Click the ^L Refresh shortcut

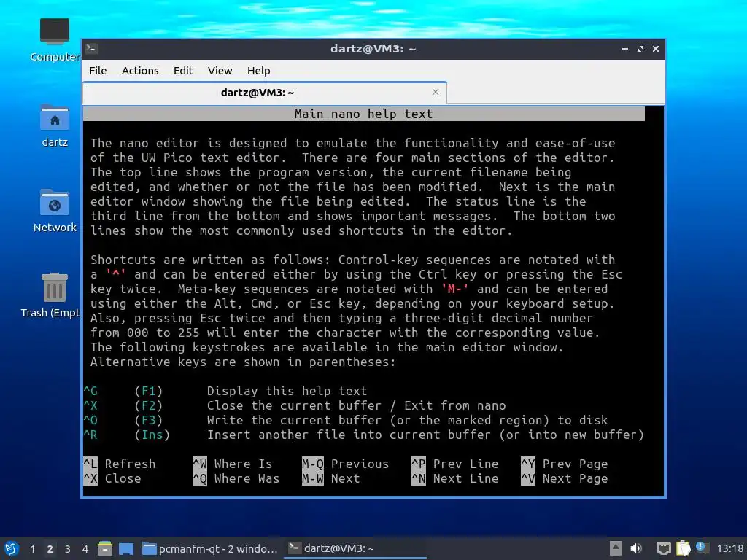click(120, 464)
